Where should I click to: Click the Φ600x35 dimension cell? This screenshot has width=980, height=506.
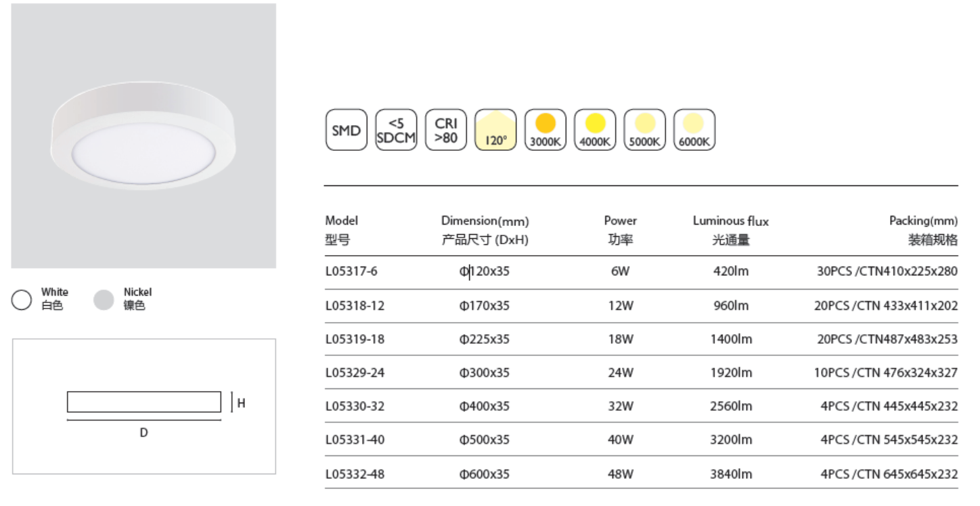485,474
